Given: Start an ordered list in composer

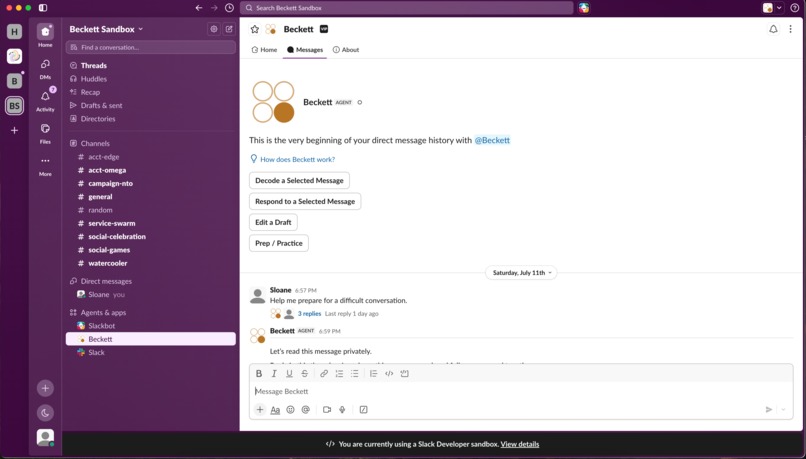Looking at the screenshot, I should coord(339,374).
